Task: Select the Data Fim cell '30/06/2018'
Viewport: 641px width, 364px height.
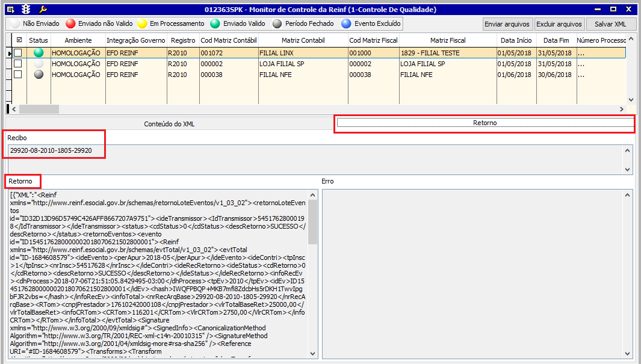Action: [x=556, y=75]
